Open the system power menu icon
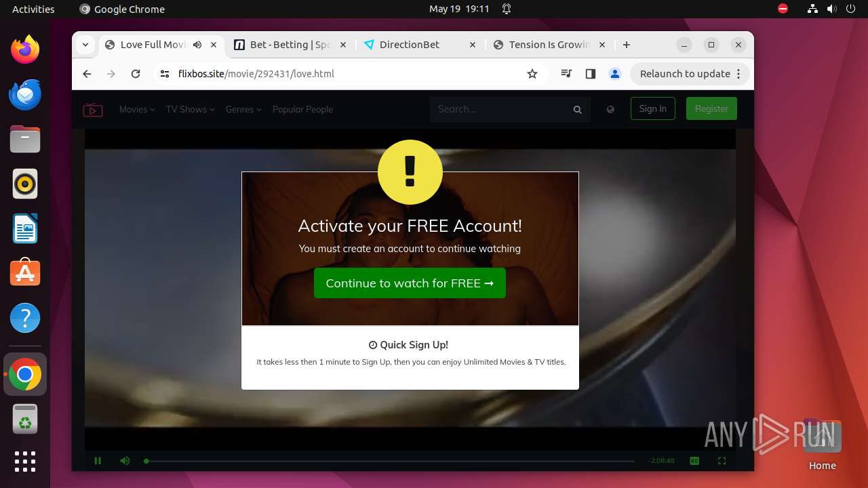This screenshot has height=488, width=868. 850,9
